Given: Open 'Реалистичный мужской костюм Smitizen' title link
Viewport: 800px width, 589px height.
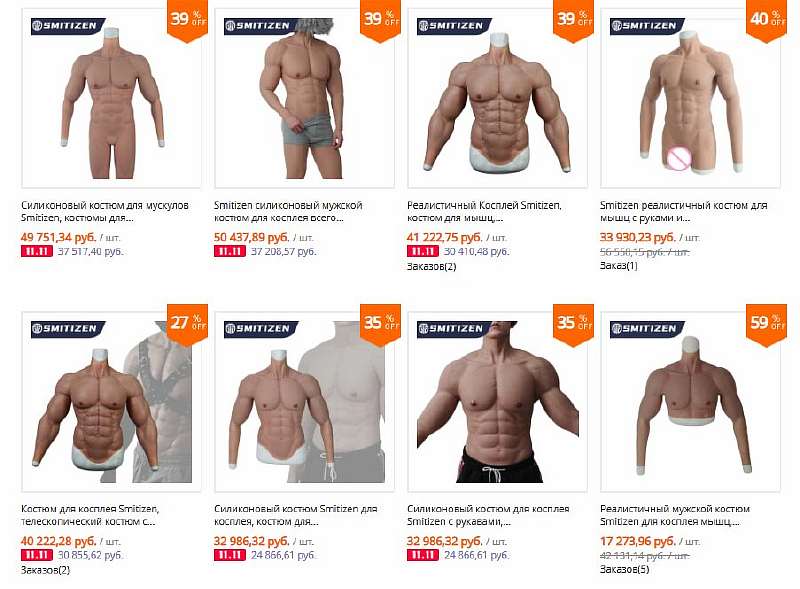Looking at the screenshot, I should [x=674, y=515].
